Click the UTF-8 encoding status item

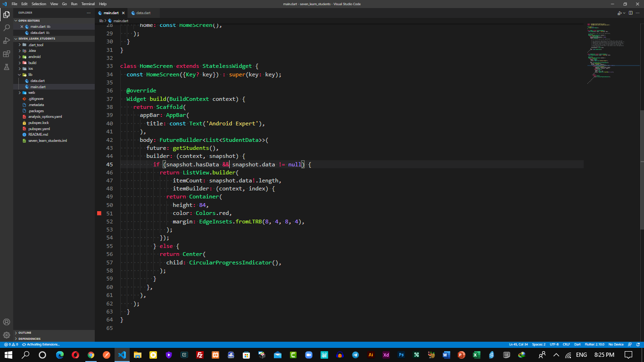coord(554,345)
